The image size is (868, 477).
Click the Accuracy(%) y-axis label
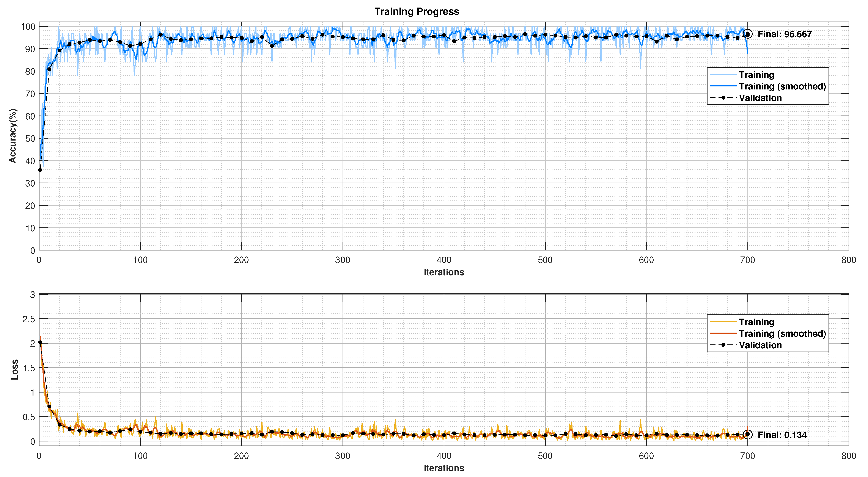point(13,136)
